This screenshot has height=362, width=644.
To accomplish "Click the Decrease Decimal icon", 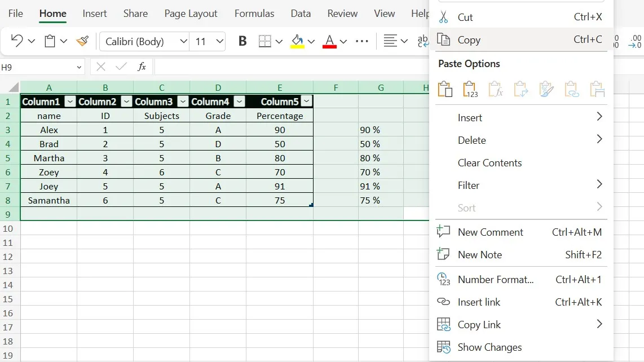I will click(x=635, y=41).
